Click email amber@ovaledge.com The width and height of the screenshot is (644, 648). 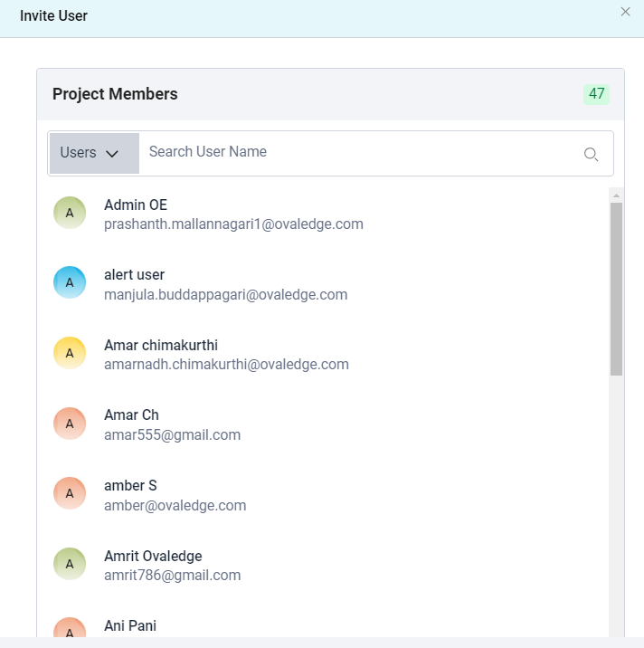pyautogui.click(x=175, y=505)
